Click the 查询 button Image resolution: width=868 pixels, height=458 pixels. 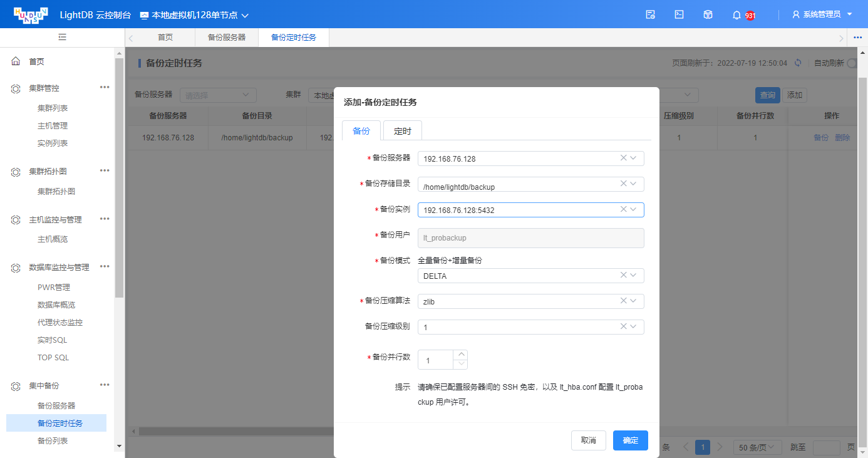tap(768, 95)
